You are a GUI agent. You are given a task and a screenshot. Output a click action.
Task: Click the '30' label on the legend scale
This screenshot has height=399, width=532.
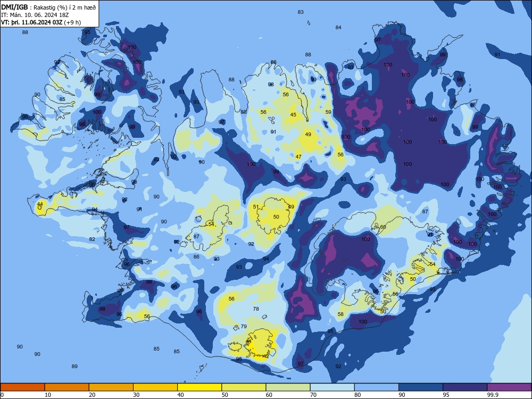tap(136, 395)
